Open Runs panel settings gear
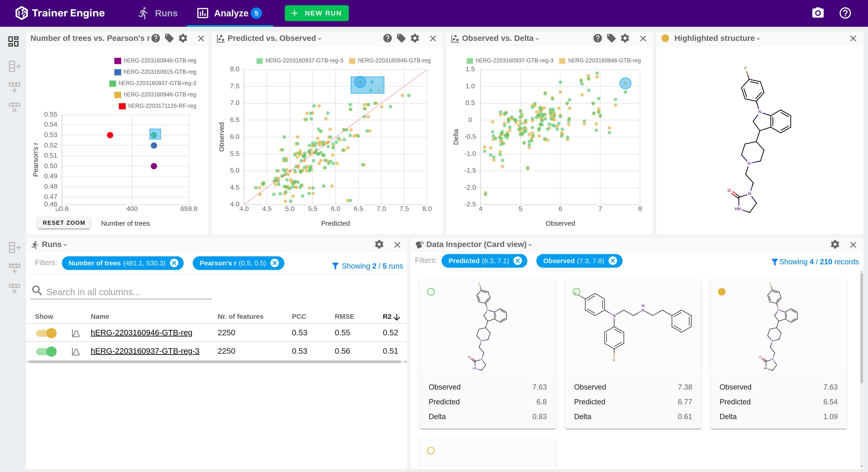The width and height of the screenshot is (868, 472). coord(379,245)
